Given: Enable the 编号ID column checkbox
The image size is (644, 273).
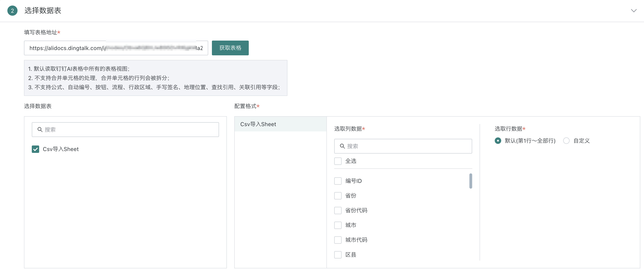Looking at the screenshot, I should point(338,181).
